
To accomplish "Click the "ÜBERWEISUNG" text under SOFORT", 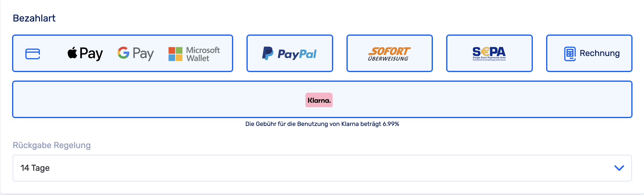I will (388, 59).
